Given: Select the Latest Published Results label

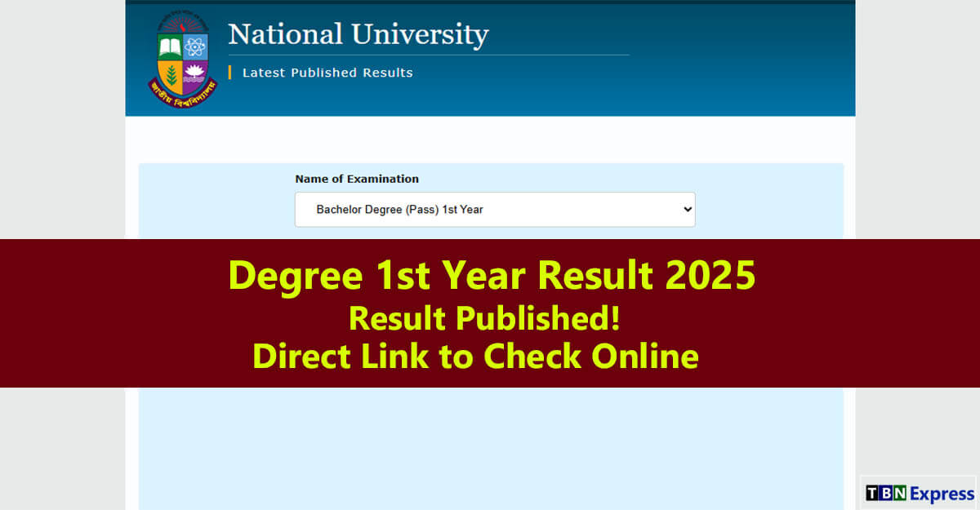Looking at the screenshot, I should click(x=327, y=73).
